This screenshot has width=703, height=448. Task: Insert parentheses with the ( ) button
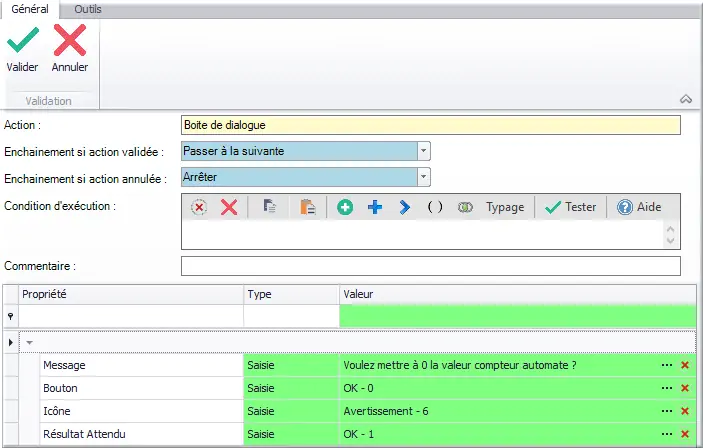[x=434, y=207]
